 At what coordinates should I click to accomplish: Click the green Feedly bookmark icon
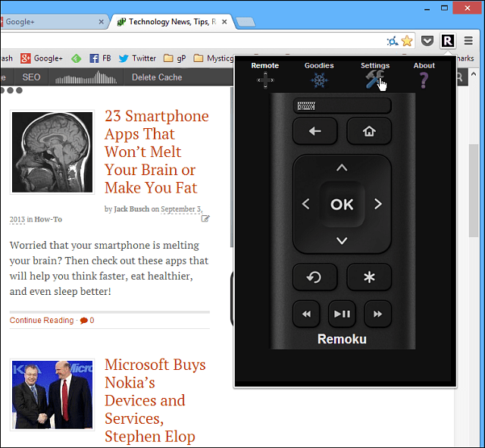click(76, 58)
